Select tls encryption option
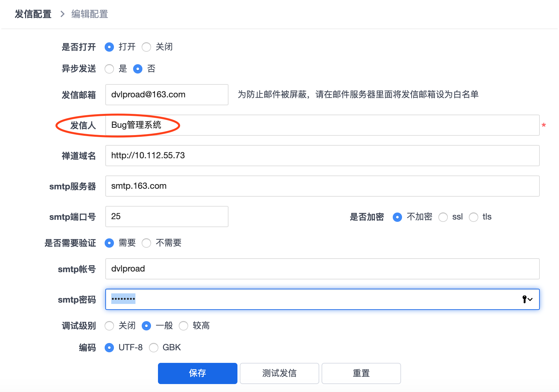The height and width of the screenshot is (392, 559). (x=474, y=217)
